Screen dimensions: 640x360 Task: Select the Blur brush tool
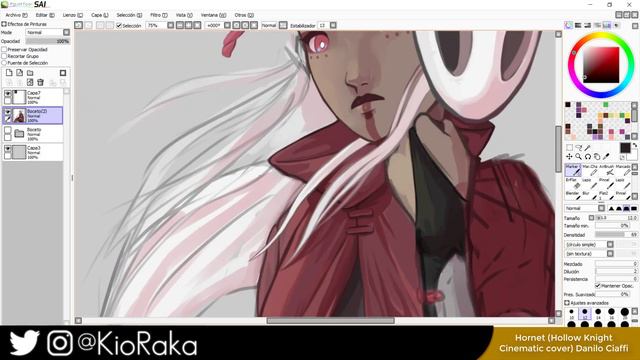[x=589, y=196]
